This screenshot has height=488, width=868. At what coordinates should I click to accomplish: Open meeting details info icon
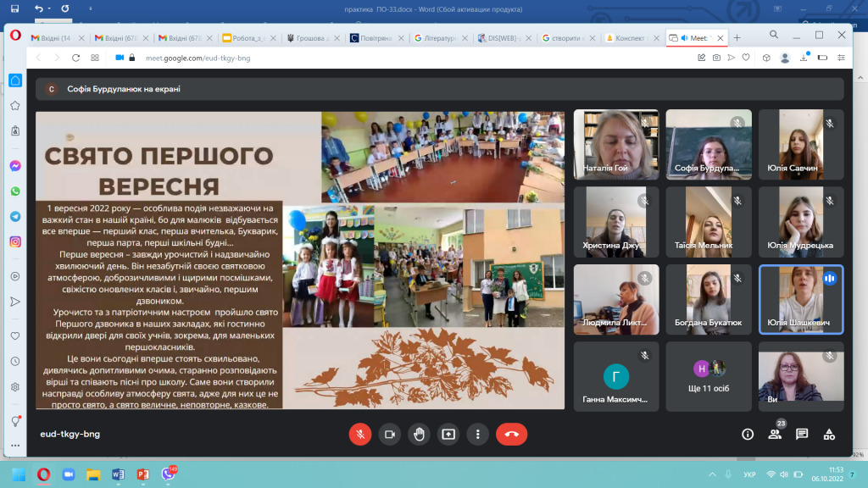click(748, 434)
